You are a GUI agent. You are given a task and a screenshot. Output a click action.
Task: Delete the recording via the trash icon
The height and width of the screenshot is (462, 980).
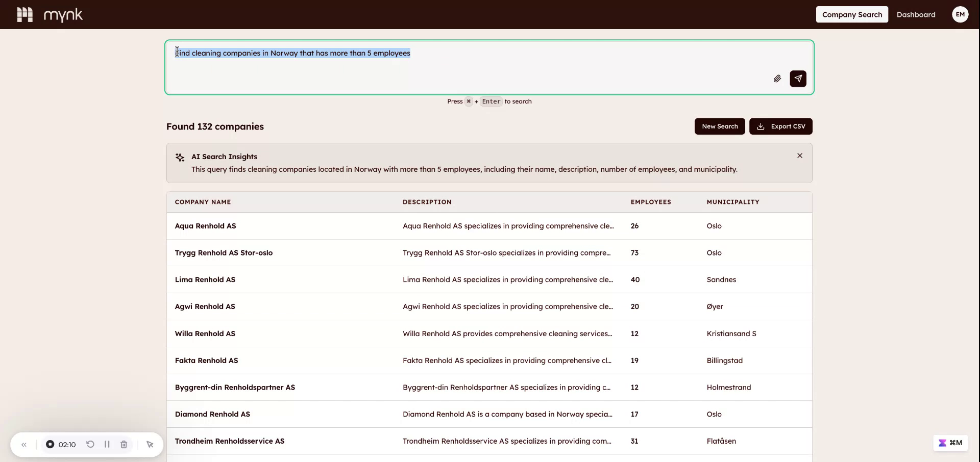pyautogui.click(x=123, y=444)
